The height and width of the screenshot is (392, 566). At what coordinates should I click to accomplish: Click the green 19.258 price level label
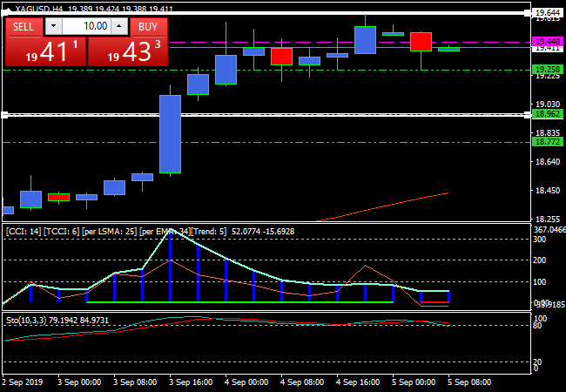548,69
